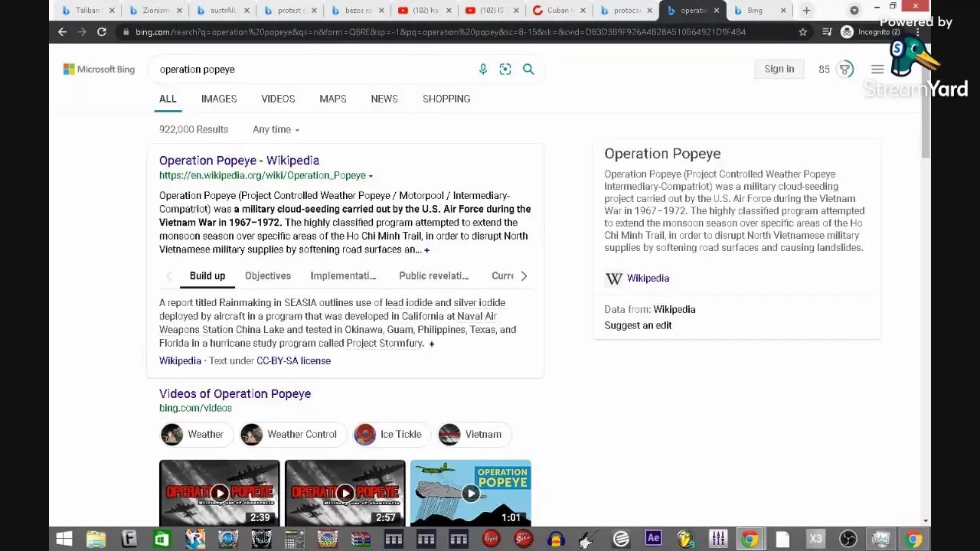Viewport: 980px width, 551px height.
Task: Open the X3 app on taskbar
Action: coord(815,540)
